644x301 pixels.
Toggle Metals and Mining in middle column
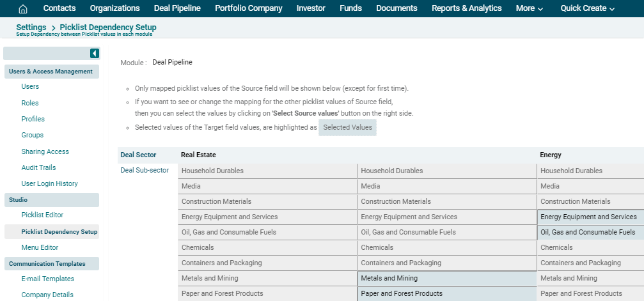click(446, 279)
